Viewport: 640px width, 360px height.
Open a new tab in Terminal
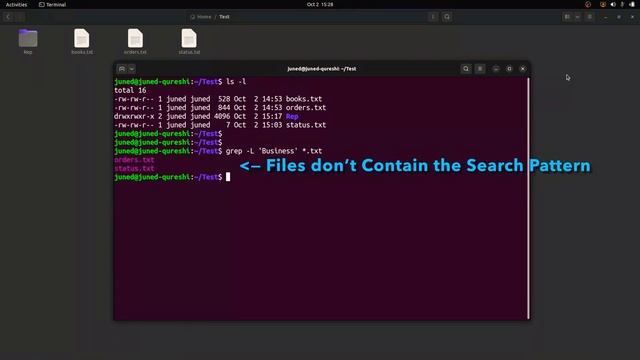tap(122, 69)
